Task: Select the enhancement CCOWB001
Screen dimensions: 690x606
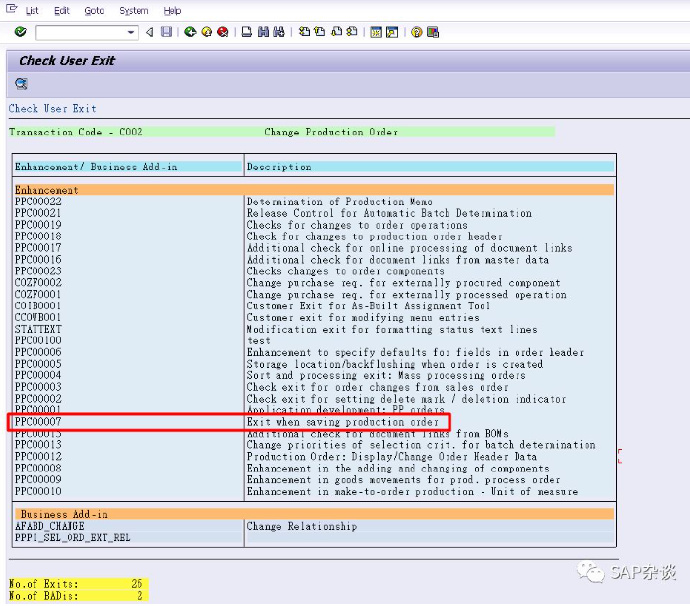Action: tap(38, 317)
